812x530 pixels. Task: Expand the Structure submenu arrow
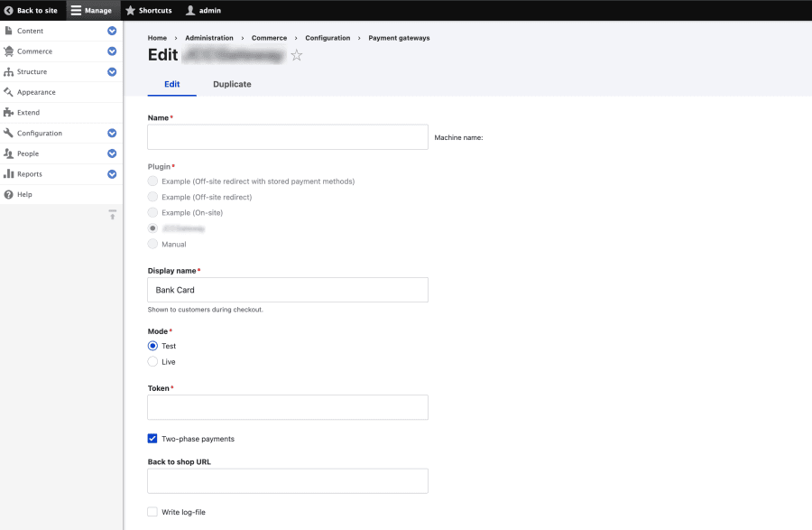click(112, 72)
